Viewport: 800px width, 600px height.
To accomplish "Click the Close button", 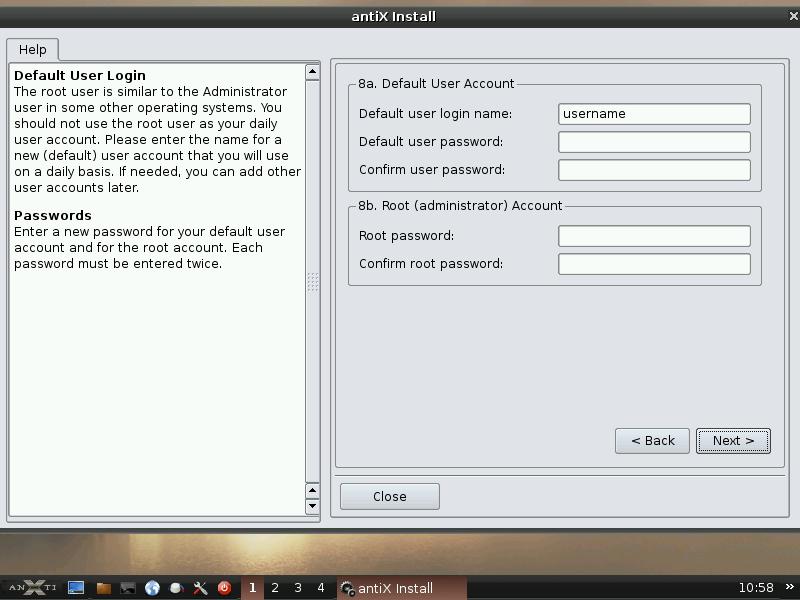I will [390, 496].
